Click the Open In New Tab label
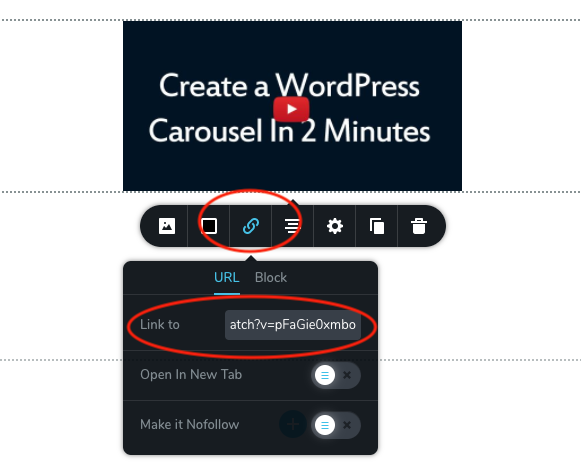Screen dimensions: 581x471 (191, 375)
